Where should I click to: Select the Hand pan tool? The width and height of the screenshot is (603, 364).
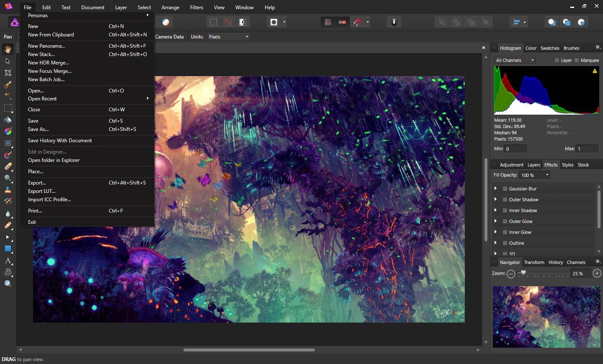pos(8,49)
